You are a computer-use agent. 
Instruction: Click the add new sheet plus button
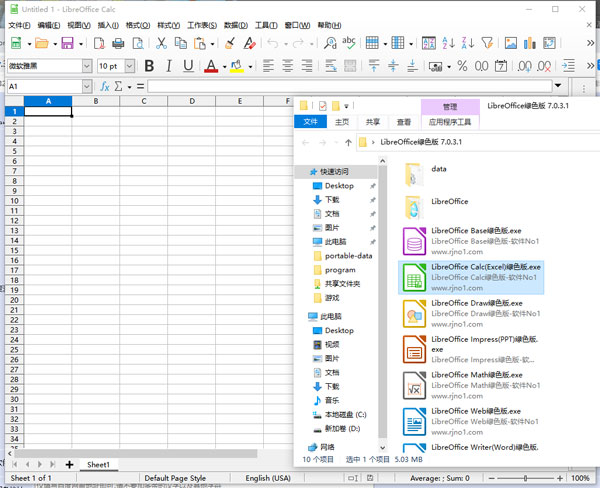69,465
